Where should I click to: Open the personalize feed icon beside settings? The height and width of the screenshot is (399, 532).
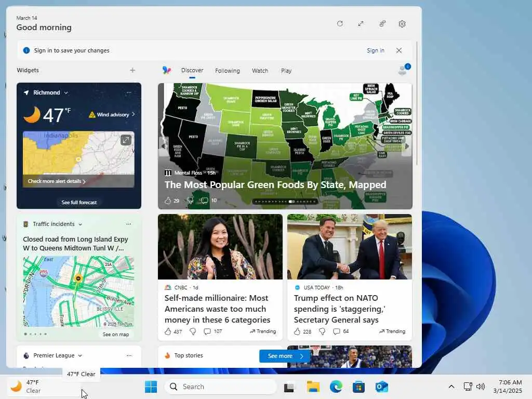point(382,24)
